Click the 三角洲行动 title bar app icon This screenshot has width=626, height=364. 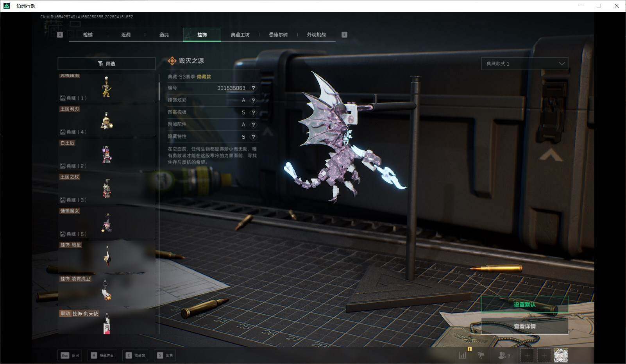click(x=6, y=6)
